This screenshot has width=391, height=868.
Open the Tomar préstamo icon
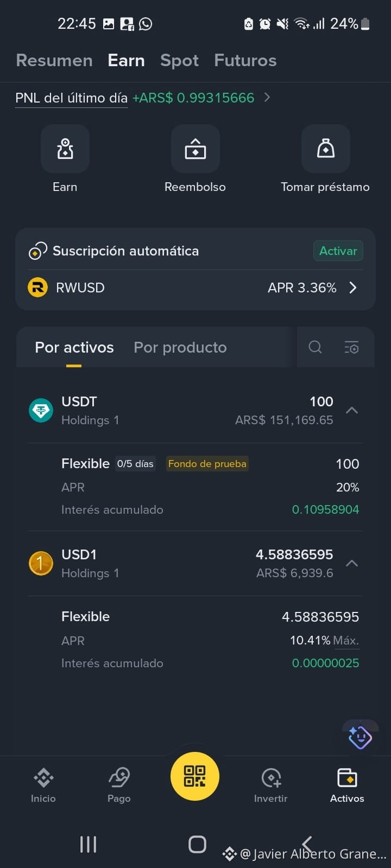(326, 149)
